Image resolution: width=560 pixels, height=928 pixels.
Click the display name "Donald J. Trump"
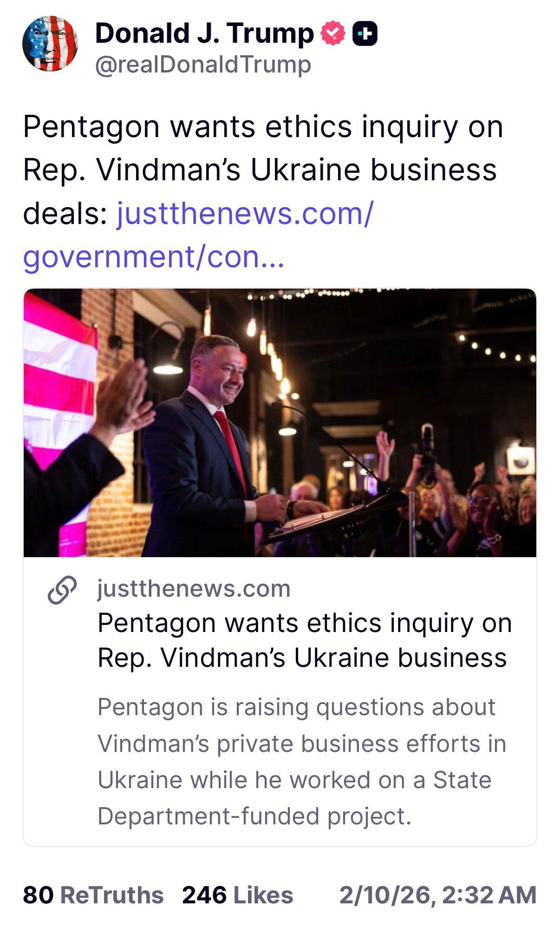click(x=204, y=33)
